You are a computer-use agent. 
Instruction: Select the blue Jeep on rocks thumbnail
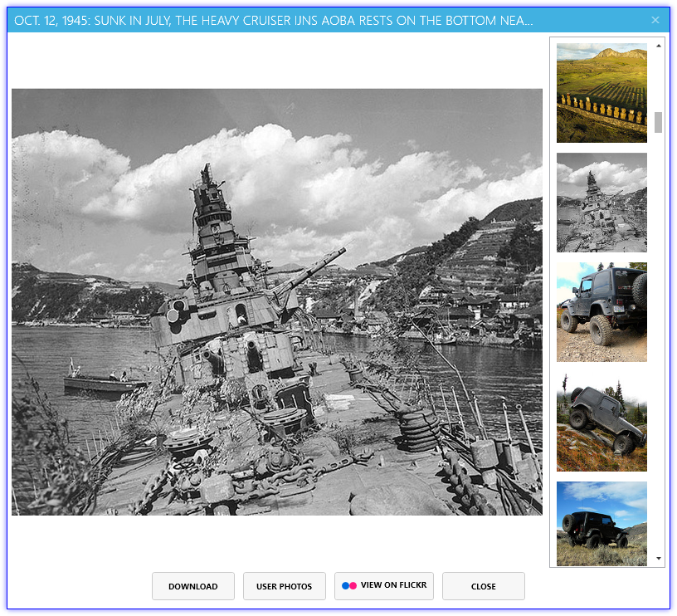(602, 312)
